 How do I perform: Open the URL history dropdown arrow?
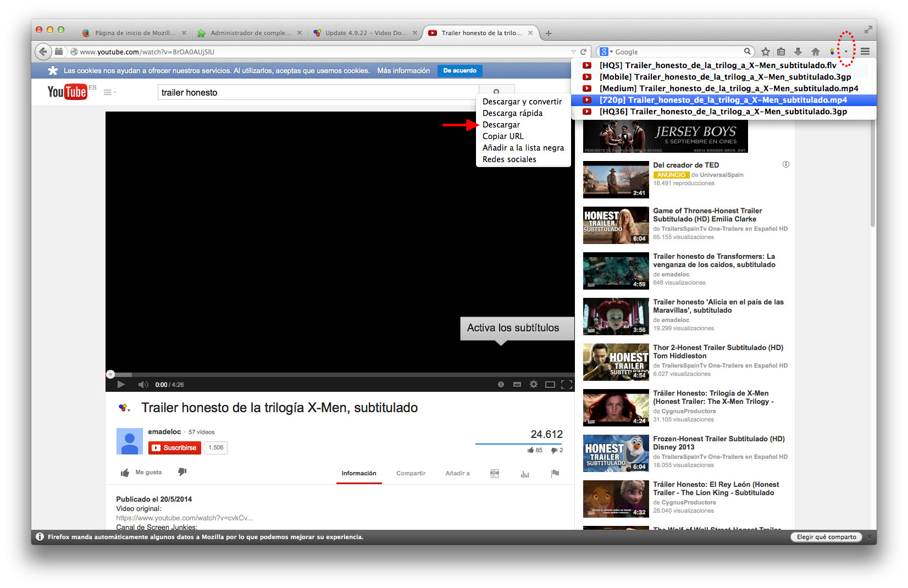(573, 52)
